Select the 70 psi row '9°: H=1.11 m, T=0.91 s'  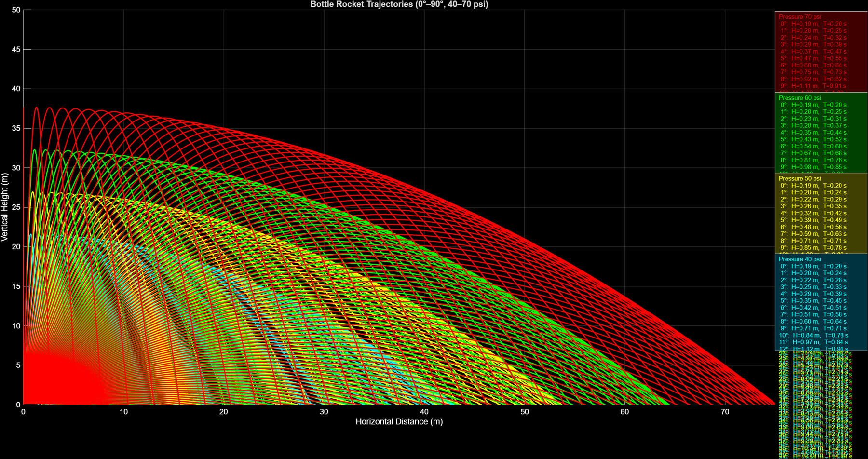814,86
